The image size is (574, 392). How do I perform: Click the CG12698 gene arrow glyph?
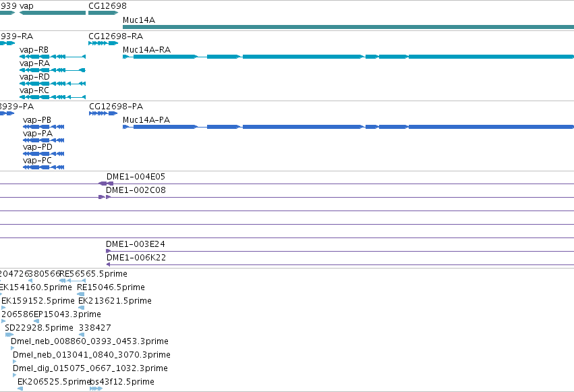tap(103, 13)
